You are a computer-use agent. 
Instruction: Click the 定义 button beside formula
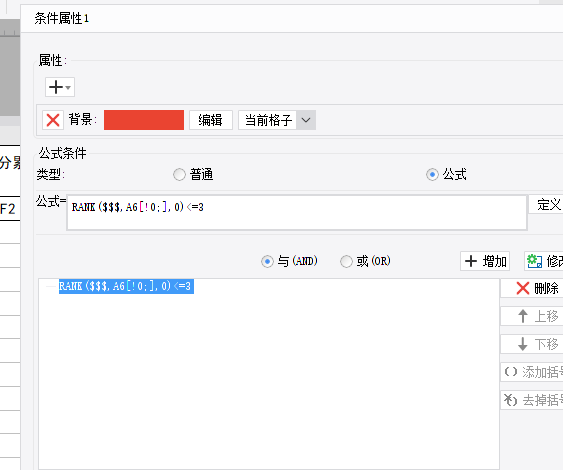tap(546, 205)
